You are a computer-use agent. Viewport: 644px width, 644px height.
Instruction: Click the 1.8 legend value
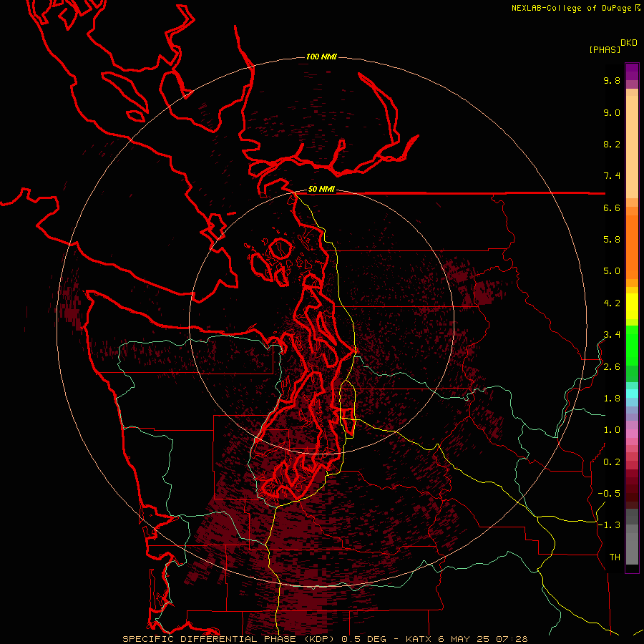click(612, 399)
